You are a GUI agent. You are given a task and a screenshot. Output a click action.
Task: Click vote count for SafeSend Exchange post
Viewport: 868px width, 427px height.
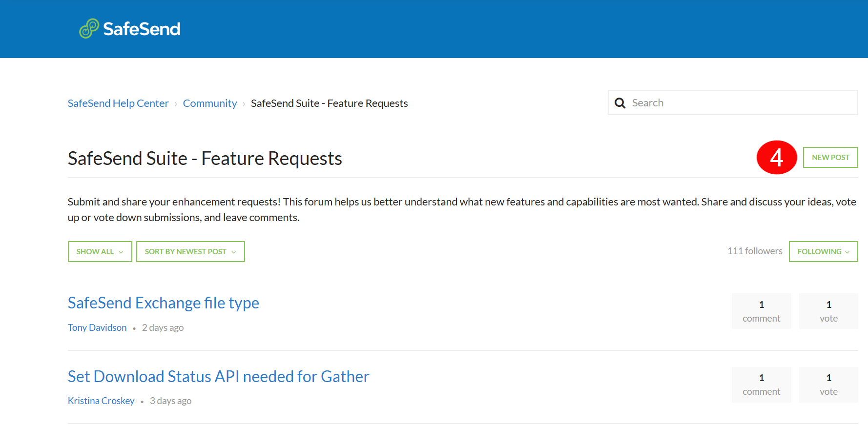pyautogui.click(x=828, y=311)
